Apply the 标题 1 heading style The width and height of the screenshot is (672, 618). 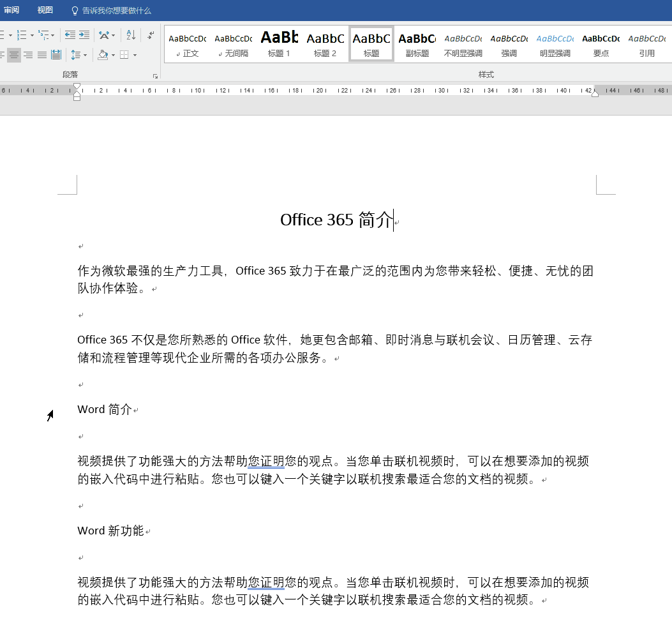(280, 44)
